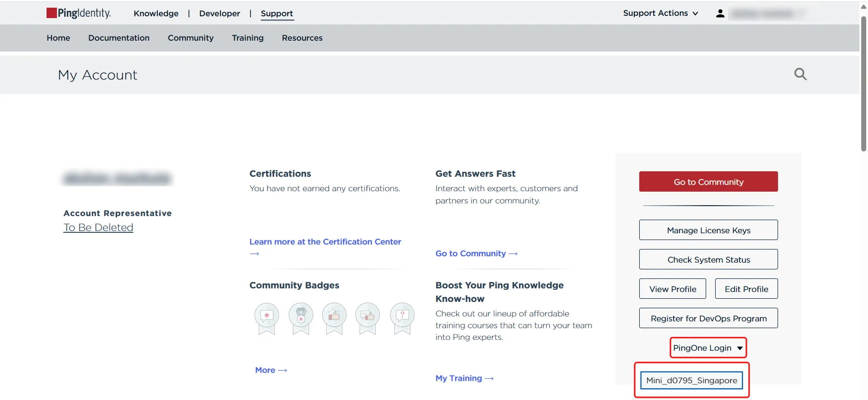Viewport: 868px width, 400px height.
Task: Click the Certifications section heading
Action: click(x=280, y=174)
